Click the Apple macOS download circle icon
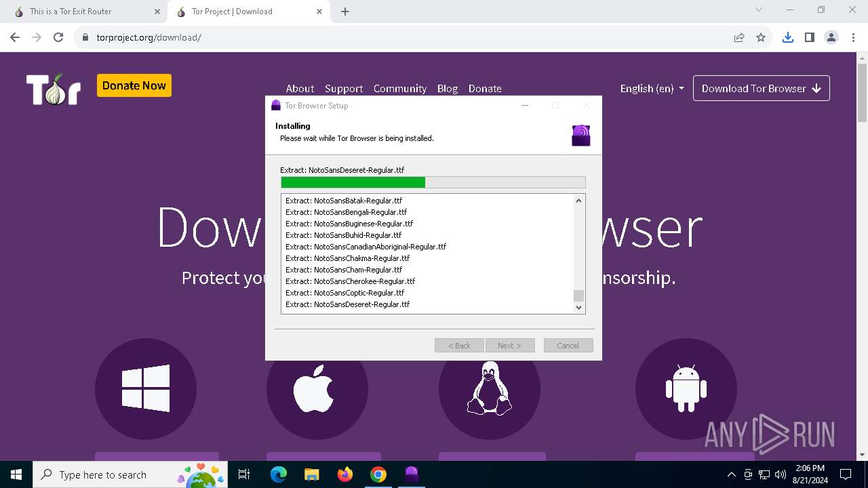Screen dimensions: 868x488 [x=317, y=389]
